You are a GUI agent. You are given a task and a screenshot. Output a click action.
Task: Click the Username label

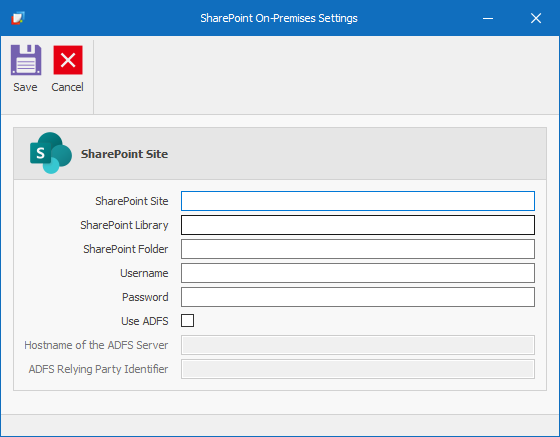(144, 273)
